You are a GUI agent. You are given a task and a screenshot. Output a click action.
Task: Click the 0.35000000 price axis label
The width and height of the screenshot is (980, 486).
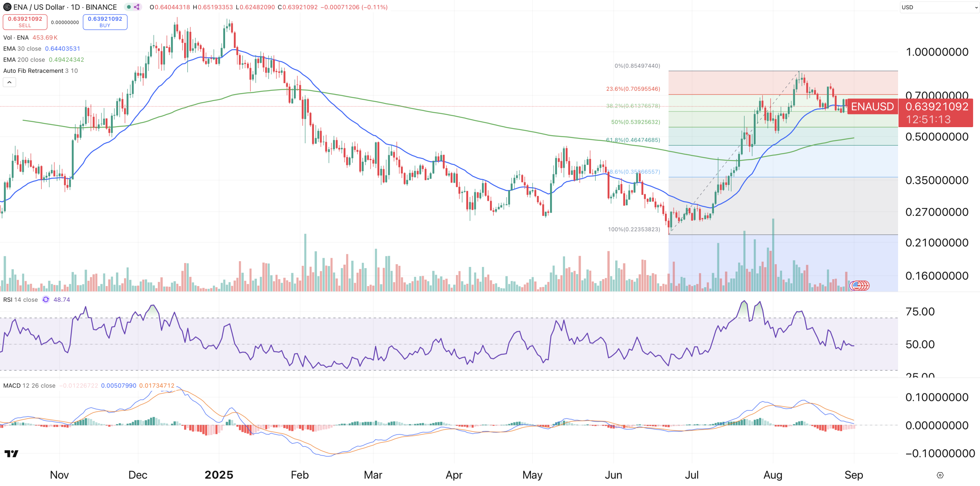[937, 180]
